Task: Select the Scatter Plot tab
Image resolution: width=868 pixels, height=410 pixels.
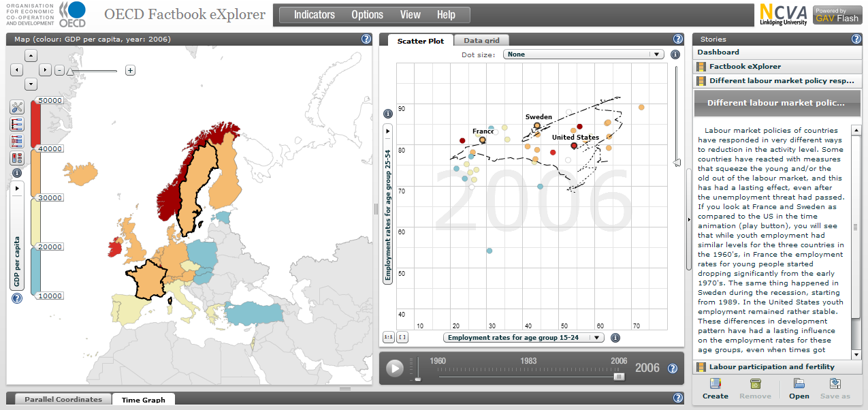Action: coord(420,41)
